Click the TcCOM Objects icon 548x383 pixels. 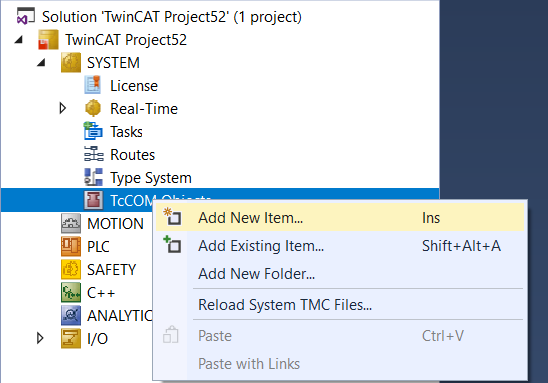tap(93, 200)
